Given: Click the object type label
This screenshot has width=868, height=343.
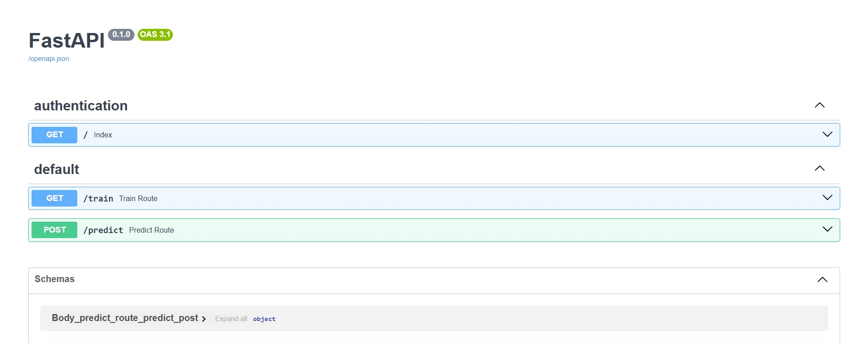Looking at the screenshot, I should coord(264,319).
